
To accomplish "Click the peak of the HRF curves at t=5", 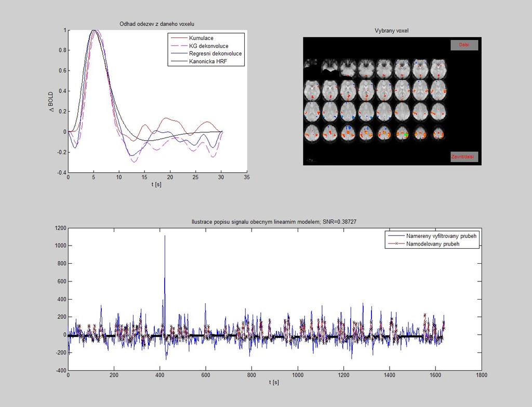I will click(94, 31).
